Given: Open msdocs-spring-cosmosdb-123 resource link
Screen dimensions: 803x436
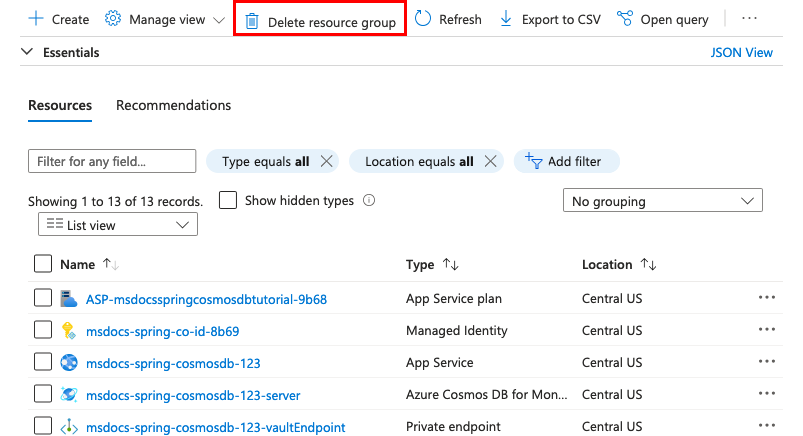Looking at the screenshot, I should [x=173, y=363].
